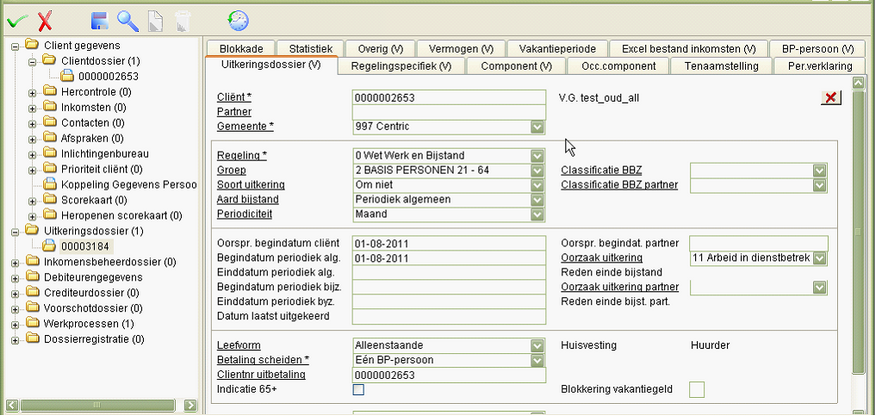876x416 pixels.
Task: Click the Client gegevens folder icon
Action: point(31,45)
